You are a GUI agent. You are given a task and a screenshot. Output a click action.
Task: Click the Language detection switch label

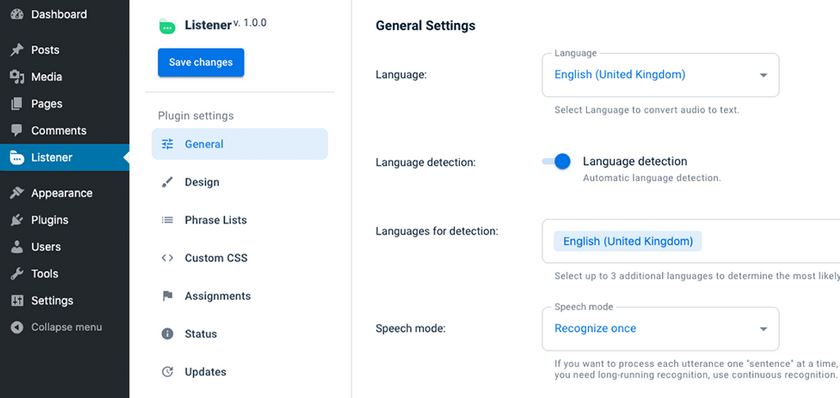(x=635, y=161)
